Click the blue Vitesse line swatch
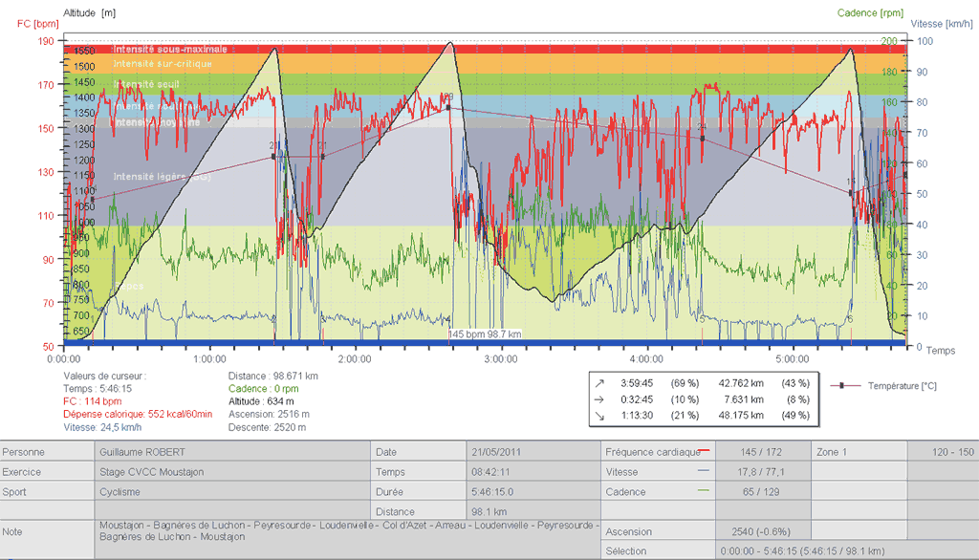Image resolution: width=979 pixels, height=560 pixels. click(704, 471)
